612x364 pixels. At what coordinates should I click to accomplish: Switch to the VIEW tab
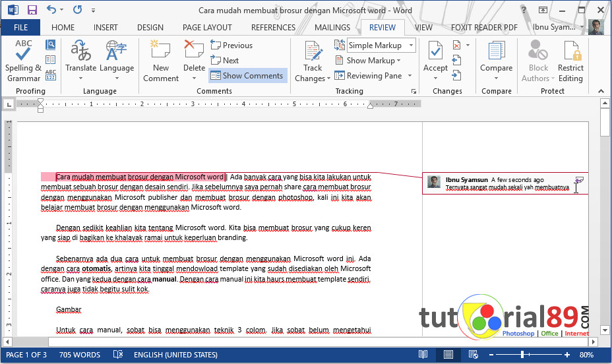tap(423, 27)
